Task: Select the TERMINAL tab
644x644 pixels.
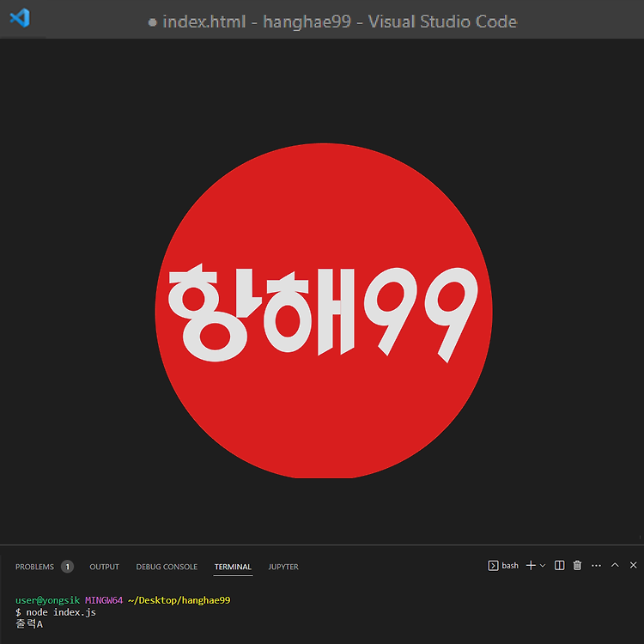Action: (233, 567)
